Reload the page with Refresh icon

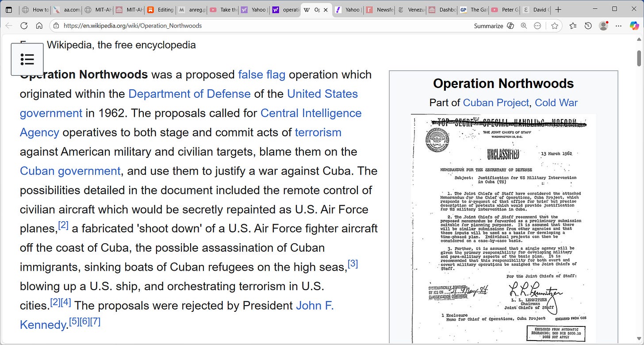pos(24,26)
